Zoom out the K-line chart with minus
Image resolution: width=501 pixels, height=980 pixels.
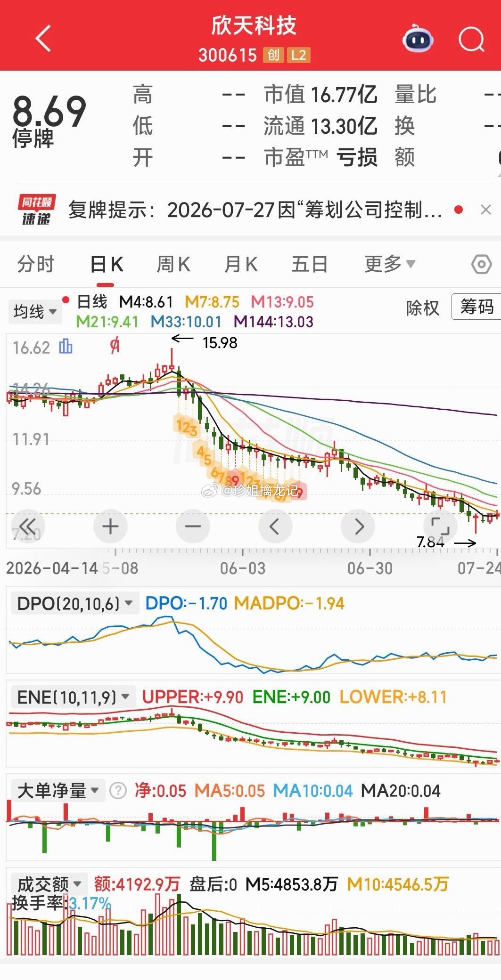click(x=193, y=526)
